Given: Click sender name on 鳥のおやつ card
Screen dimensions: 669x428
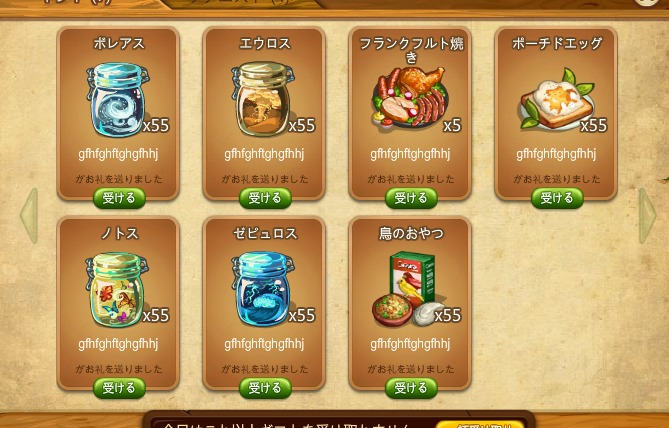Looking at the screenshot, I should 410,344.
